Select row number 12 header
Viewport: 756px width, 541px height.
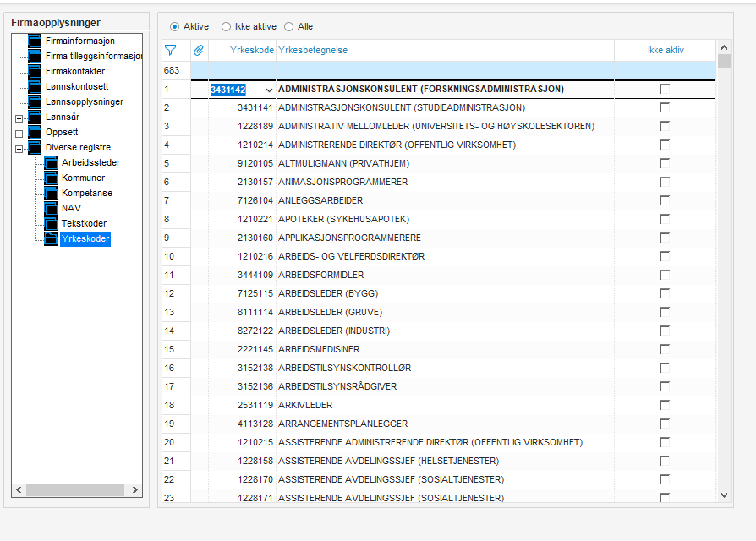[176, 293]
